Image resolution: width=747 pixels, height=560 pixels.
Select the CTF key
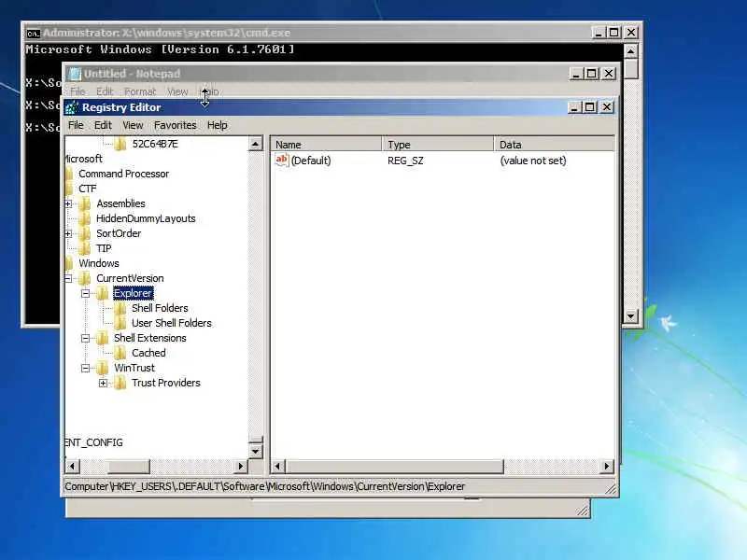point(88,189)
